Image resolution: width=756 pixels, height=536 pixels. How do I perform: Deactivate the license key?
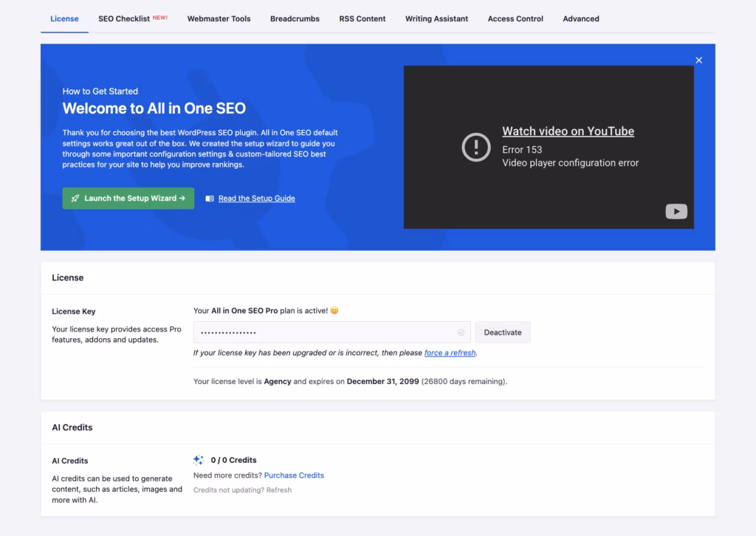502,332
